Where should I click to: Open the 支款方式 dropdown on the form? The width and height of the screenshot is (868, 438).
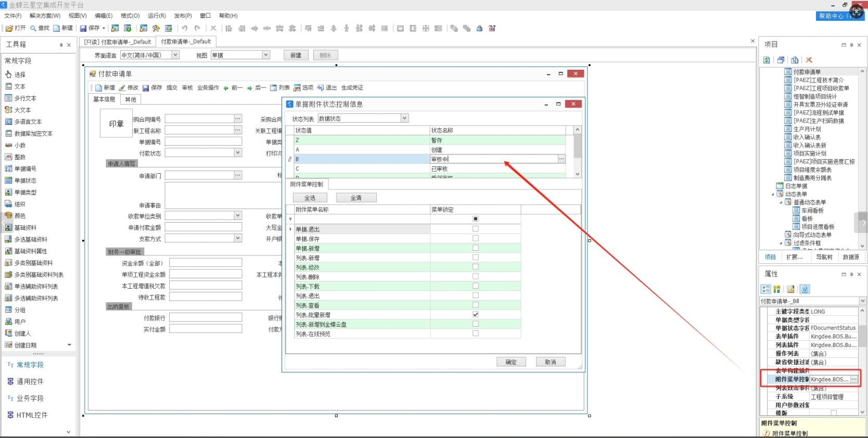[238, 238]
